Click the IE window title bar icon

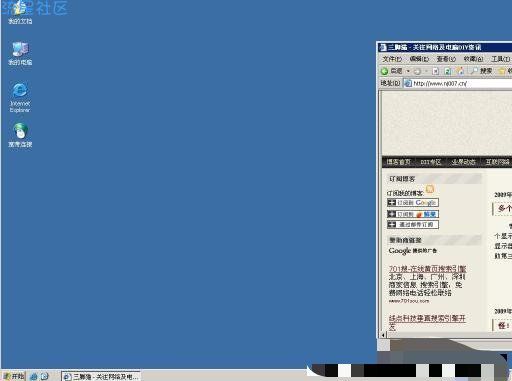click(383, 47)
